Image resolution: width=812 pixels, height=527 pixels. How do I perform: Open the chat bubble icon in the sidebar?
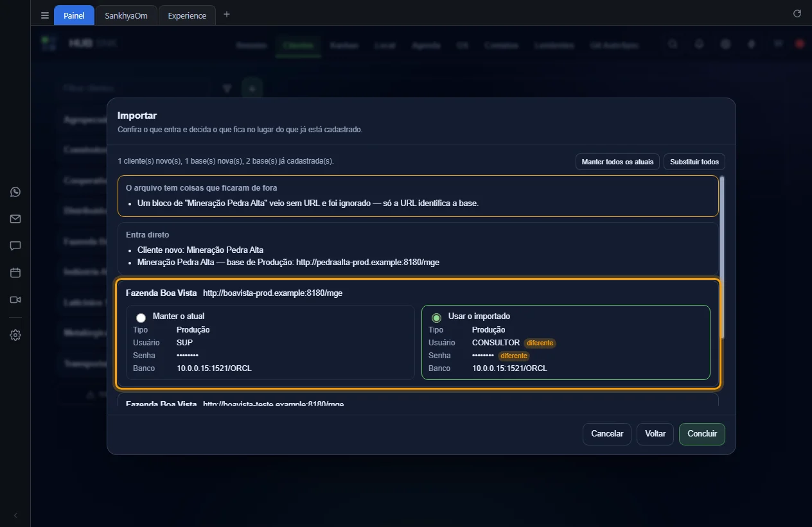[x=15, y=246]
